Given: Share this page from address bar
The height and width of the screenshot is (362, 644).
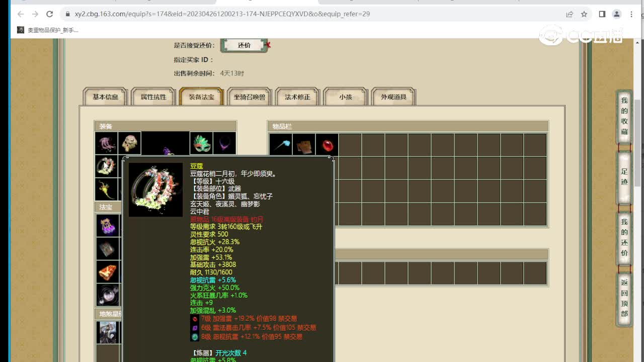Looking at the screenshot, I should pos(570,14).
